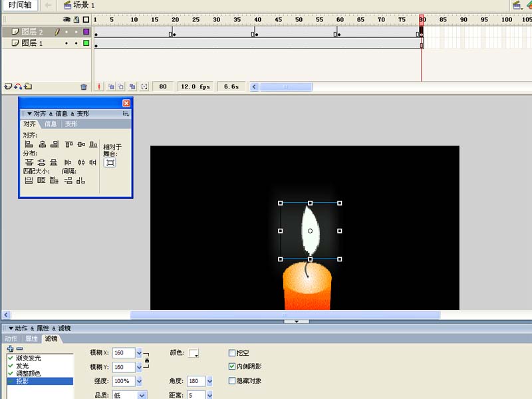The image size is (532, 399).
Task: Select the 对齐 tab
Action: (29, 124)
